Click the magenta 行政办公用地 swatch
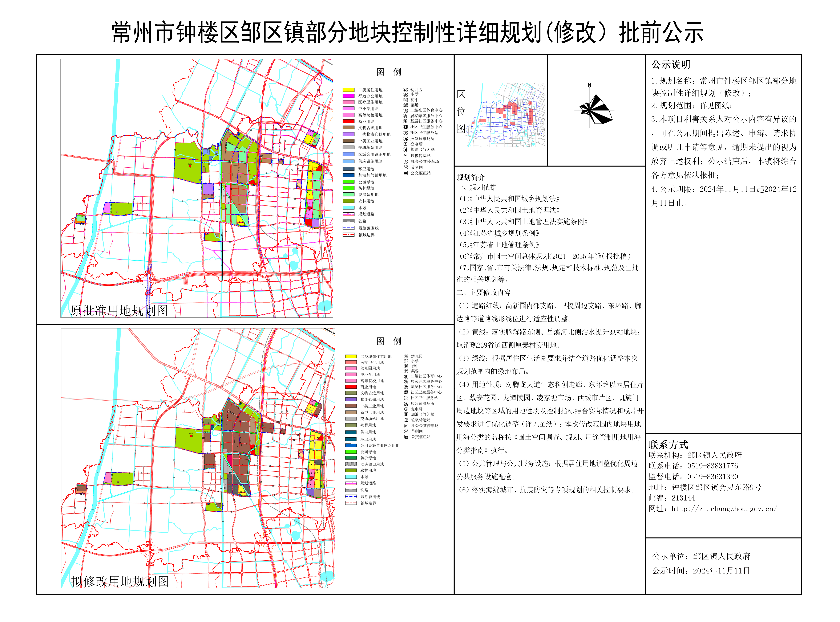 (348, 96)
